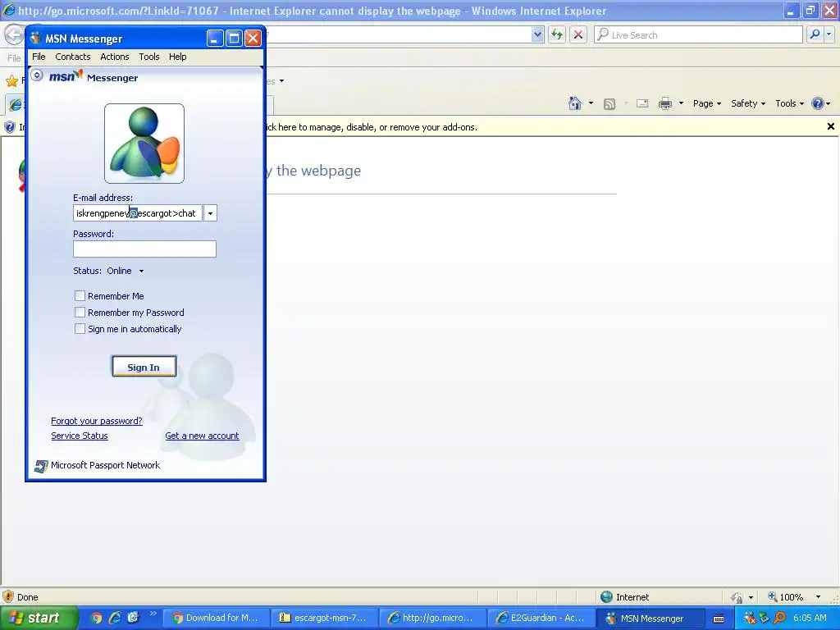Open the Service Status link
The height and width of the screenshot is (630, 840).
pyautogui.click(x=80, y=436)
